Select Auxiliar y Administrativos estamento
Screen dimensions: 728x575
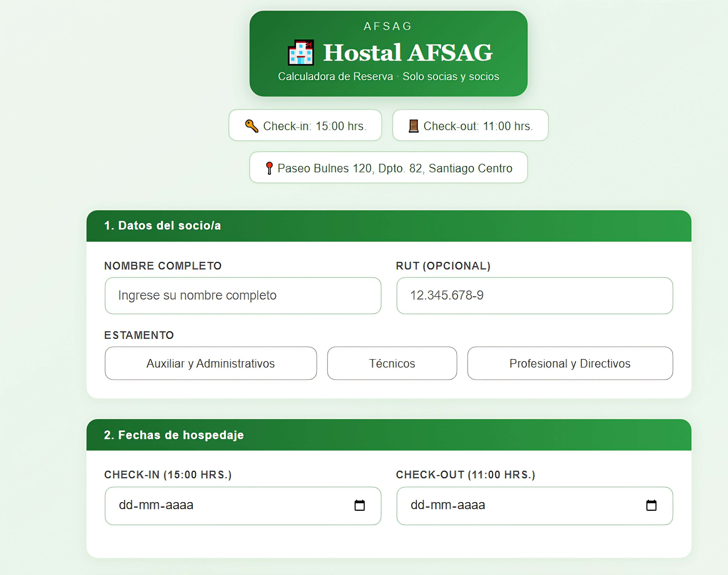point(210,363)
